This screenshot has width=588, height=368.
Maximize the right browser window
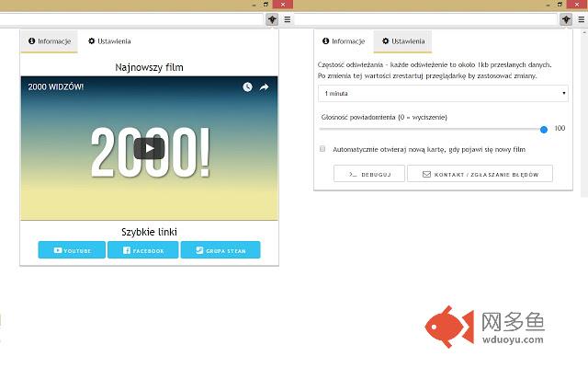(560, 4)
